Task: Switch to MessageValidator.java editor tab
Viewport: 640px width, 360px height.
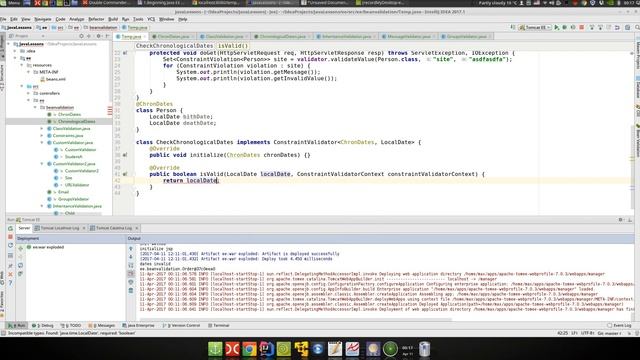Action: click(408, 37)
